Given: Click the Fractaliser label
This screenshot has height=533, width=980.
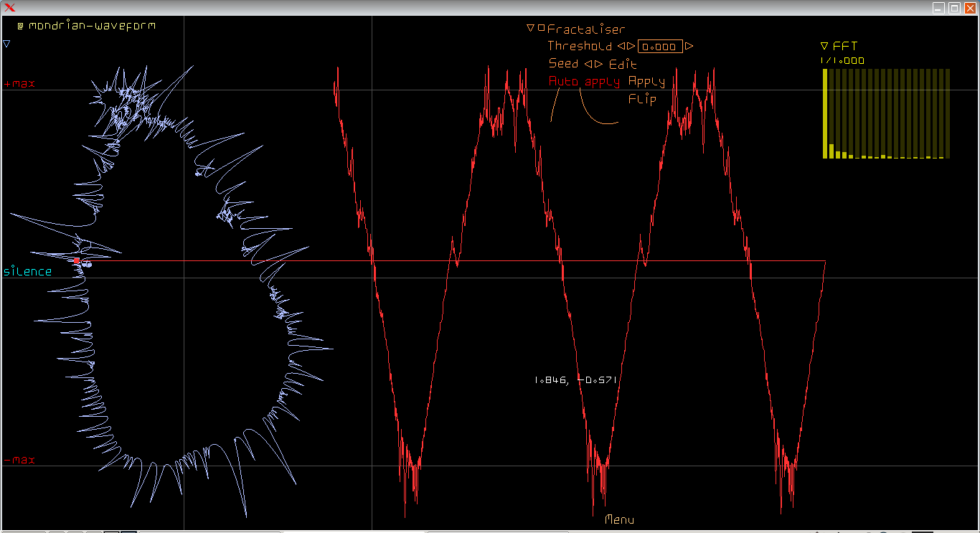Looking at the screenshot, I should point(586,29).
